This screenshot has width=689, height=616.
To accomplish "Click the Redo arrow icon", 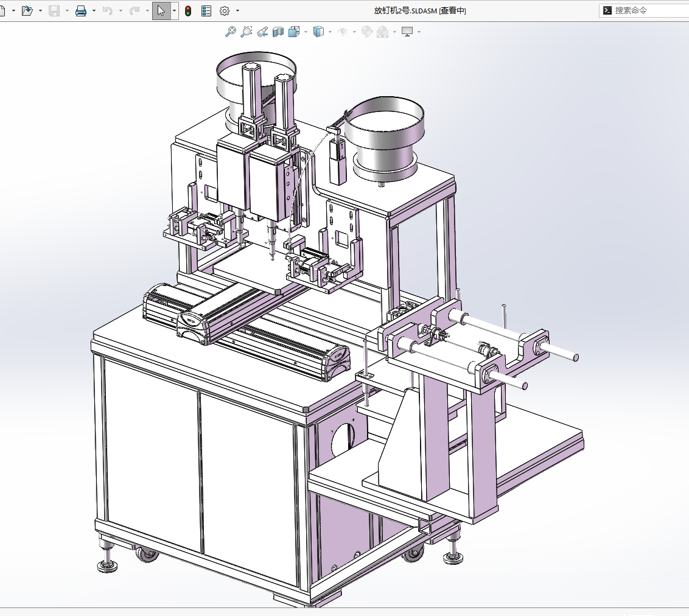I will [135, 10].
